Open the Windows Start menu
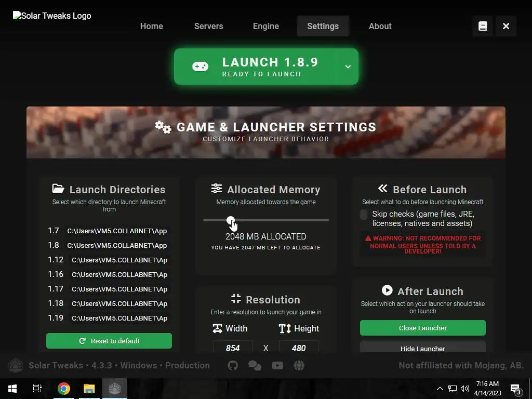532x399 pixels. (x=12, y=389)
